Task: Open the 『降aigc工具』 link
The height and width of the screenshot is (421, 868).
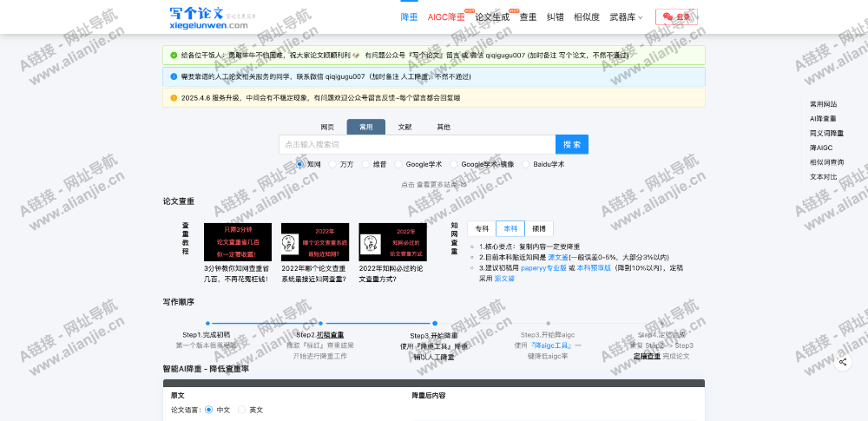Action: click(x=551, y=345)
